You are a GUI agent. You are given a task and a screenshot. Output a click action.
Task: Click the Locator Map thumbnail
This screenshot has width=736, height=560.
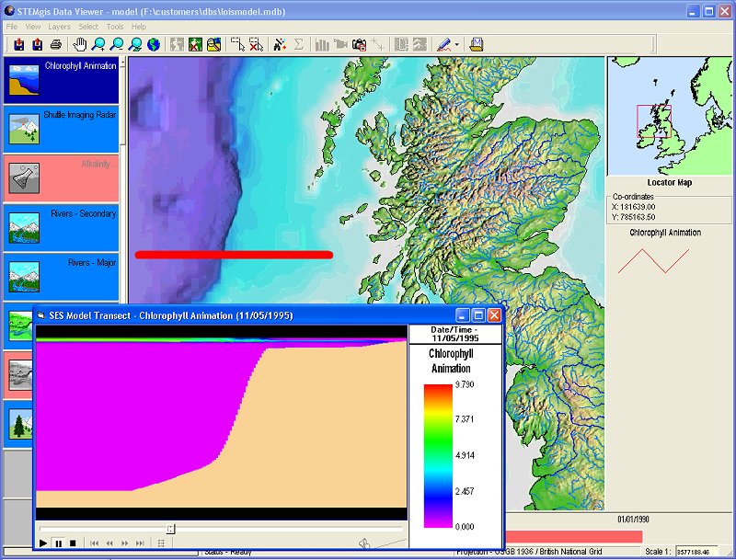pos(670,115)
